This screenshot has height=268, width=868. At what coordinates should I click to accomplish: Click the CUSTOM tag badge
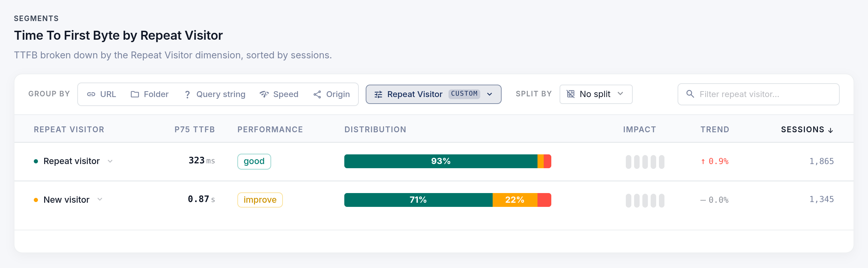464,94
